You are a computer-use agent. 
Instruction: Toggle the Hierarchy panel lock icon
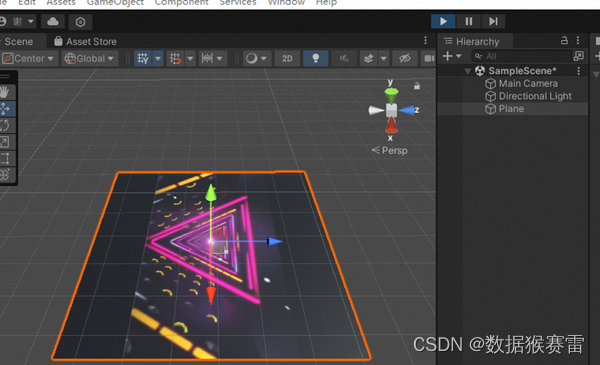564,40
